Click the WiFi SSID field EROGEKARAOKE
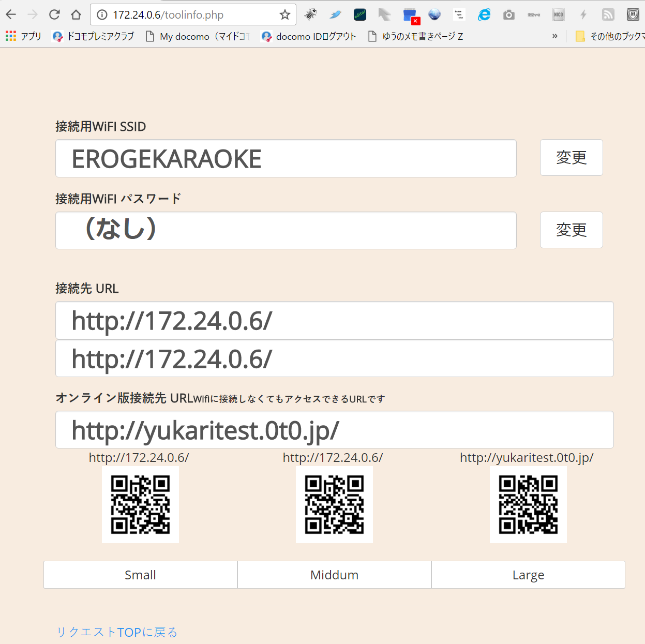 tap(286, 158)
